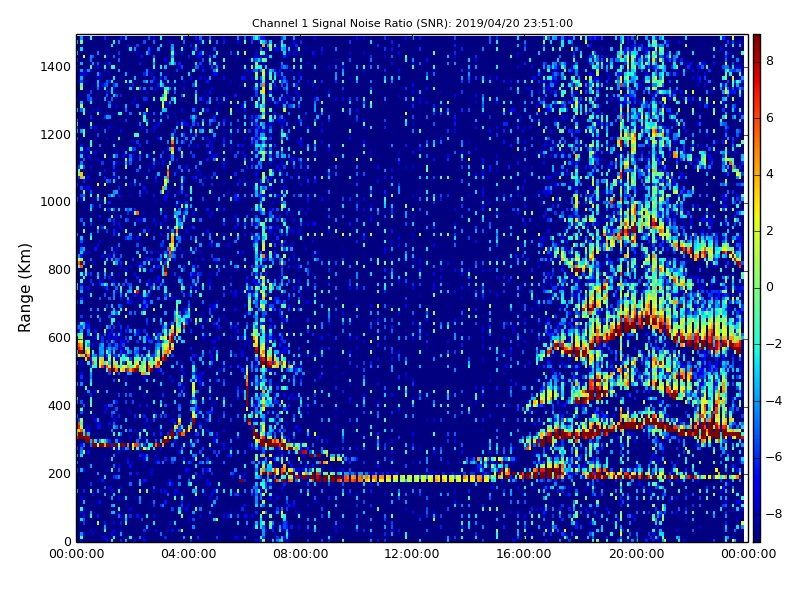The height and width of the screenshot is (600, 800).
Task: Select the colorbar tick label 6
Action: (770, 118)
